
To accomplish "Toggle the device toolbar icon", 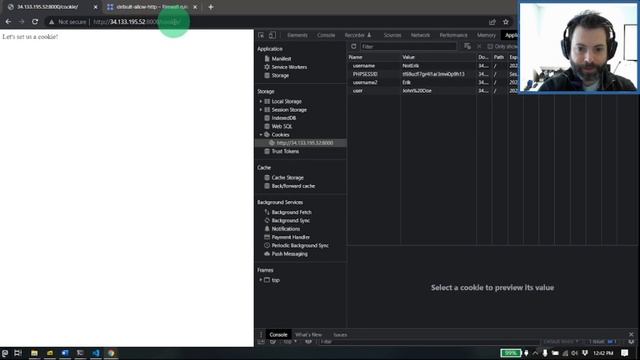I will point(272,35).
